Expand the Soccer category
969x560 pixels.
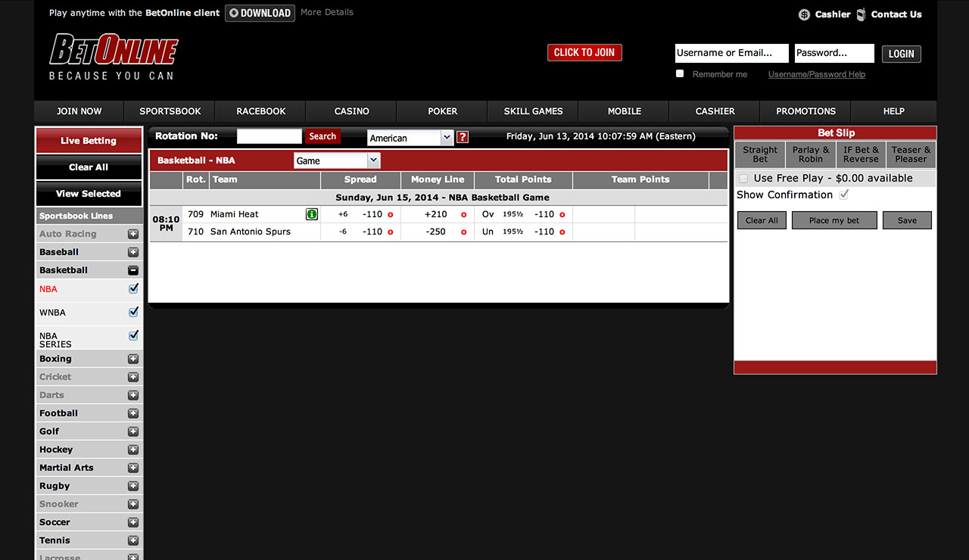coord(133,522)
